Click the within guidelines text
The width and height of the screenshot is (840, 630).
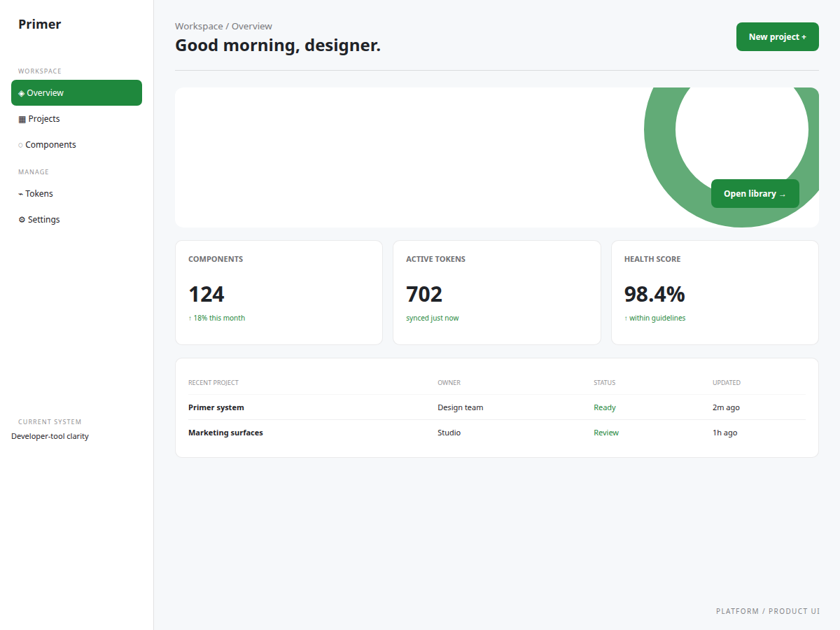pos(655,318)
